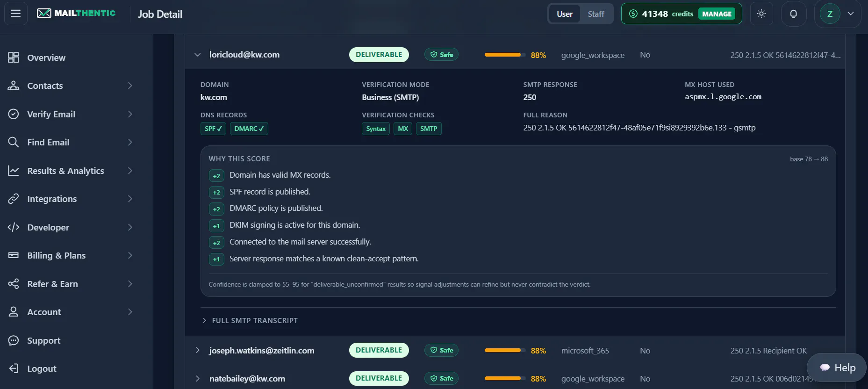Collapse the loricloud@kw.com row details
868x389 pixels.
coord(198,55)
